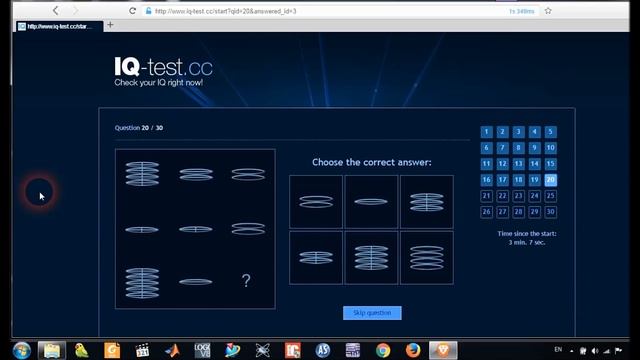The height and width of the screenshot is (360, 640).
Task: Open file explorer from the taskbar
Action: [52, 350]
